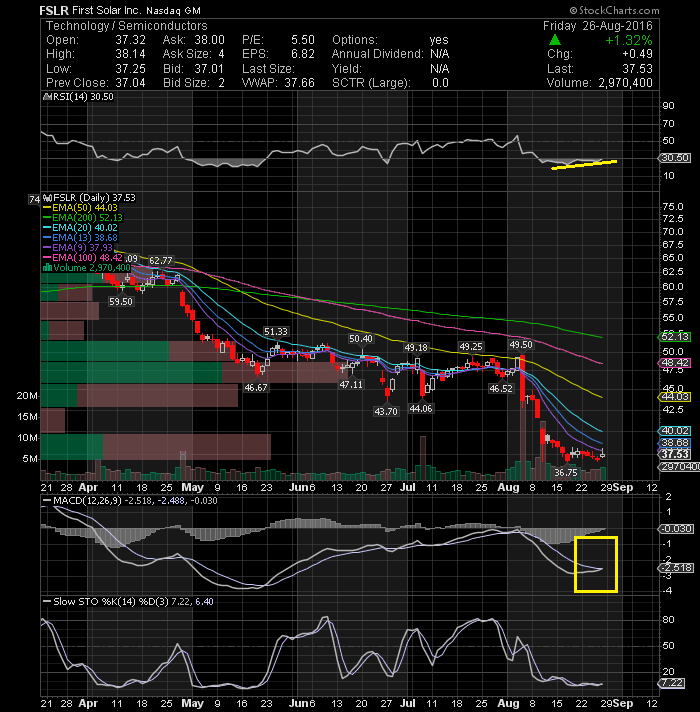Click the Volume value in the header table
Screen dimensions: 700x712
(625, 83)
